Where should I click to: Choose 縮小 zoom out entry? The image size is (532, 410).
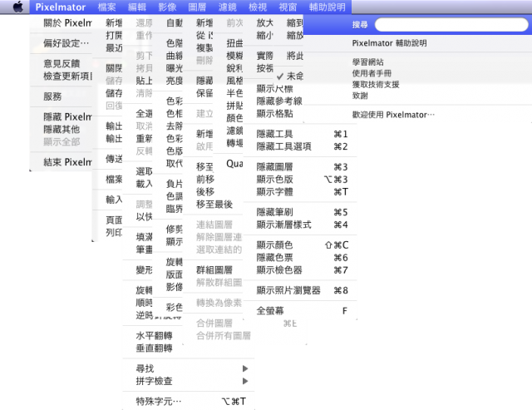tap(264, 35)
